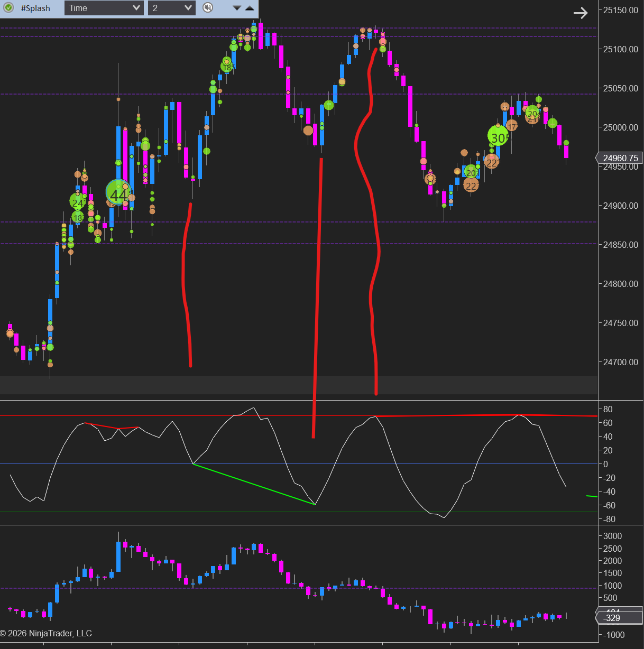The height and width of the screenshot is (649, 644).
Task: Click the green connection status checkmark icon
Action: click(8, 8)
